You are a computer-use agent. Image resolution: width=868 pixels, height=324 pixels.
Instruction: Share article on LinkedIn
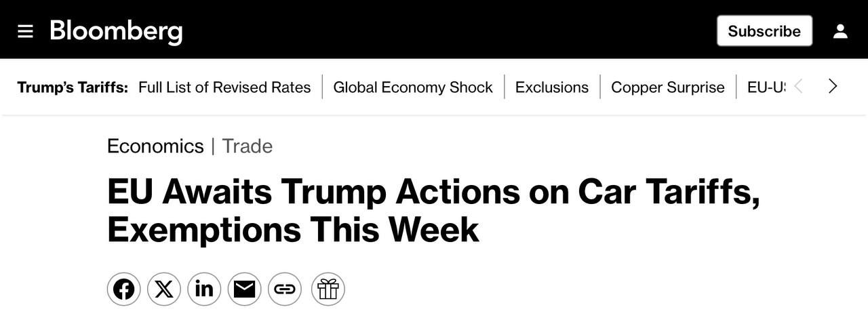[204, 289]
